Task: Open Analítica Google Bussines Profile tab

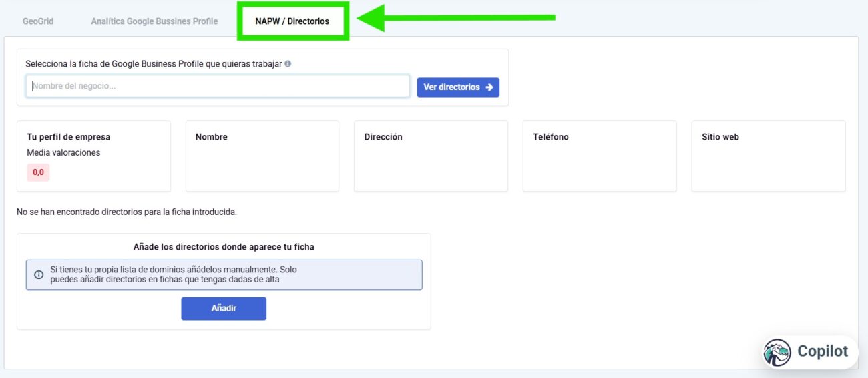Action: pos(154,21)
